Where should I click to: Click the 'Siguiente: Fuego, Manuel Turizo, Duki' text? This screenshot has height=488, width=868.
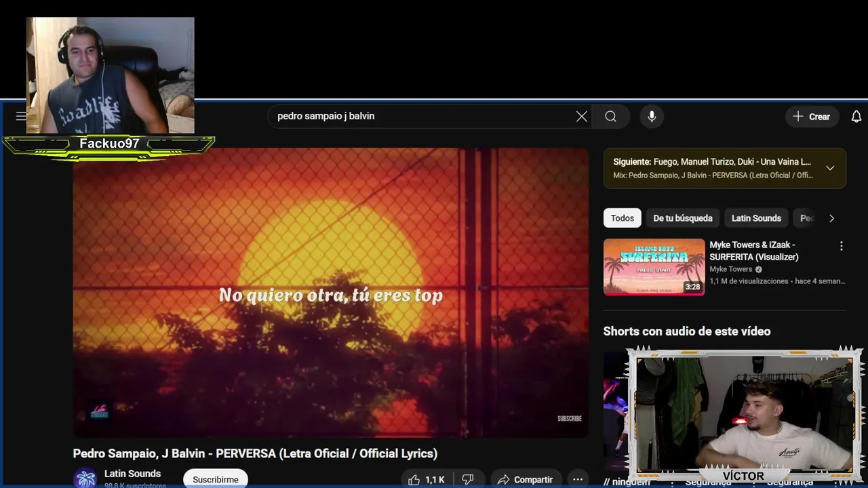tap(712, 162)
